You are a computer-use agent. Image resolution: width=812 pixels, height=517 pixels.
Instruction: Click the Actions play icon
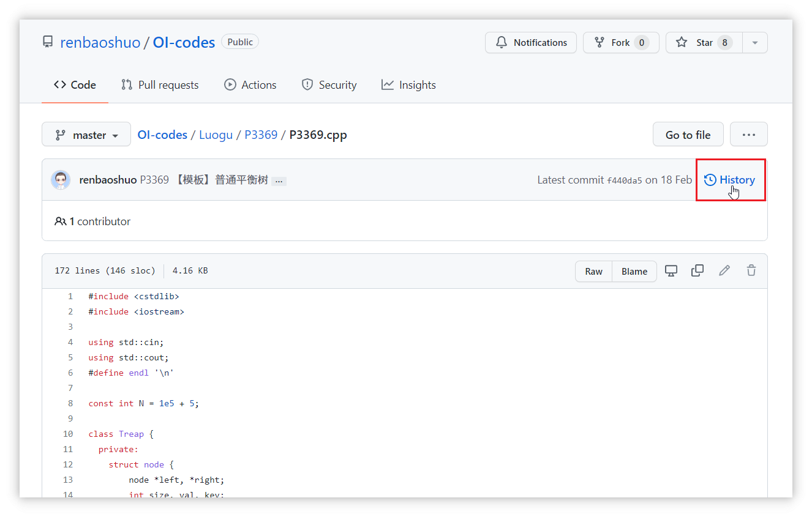pos(230,84)
